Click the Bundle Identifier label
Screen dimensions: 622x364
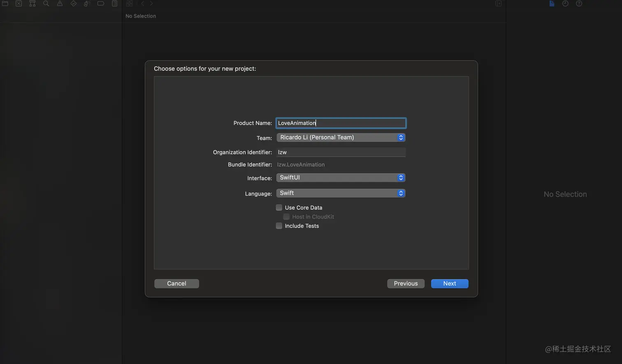250,164
